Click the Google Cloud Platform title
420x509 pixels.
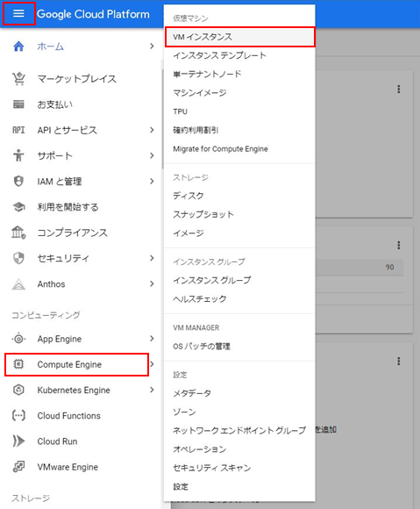[93, 14]
